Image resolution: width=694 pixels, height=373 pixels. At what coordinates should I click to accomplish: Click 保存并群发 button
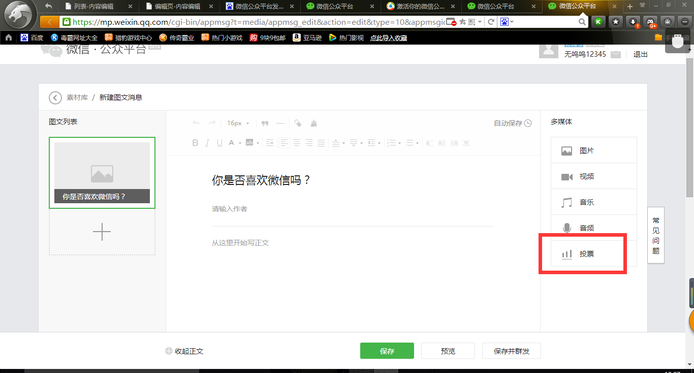(511, 351)
